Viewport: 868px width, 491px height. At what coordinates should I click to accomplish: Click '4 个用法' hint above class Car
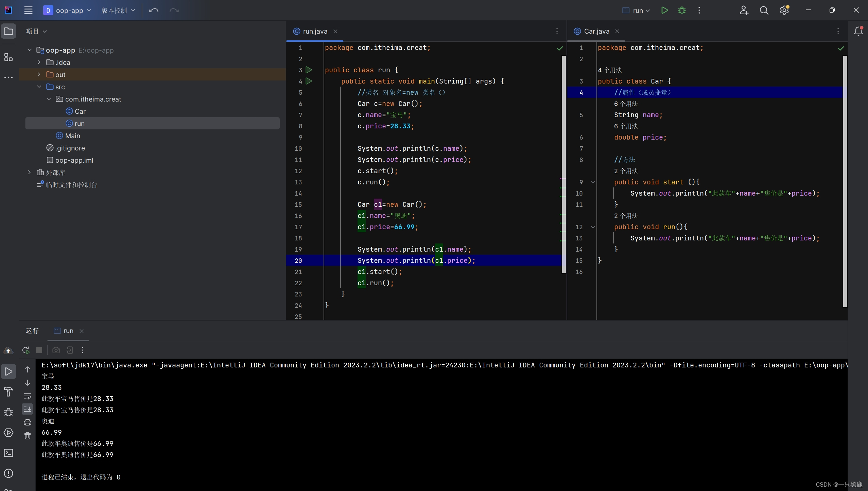pos(610,70)
